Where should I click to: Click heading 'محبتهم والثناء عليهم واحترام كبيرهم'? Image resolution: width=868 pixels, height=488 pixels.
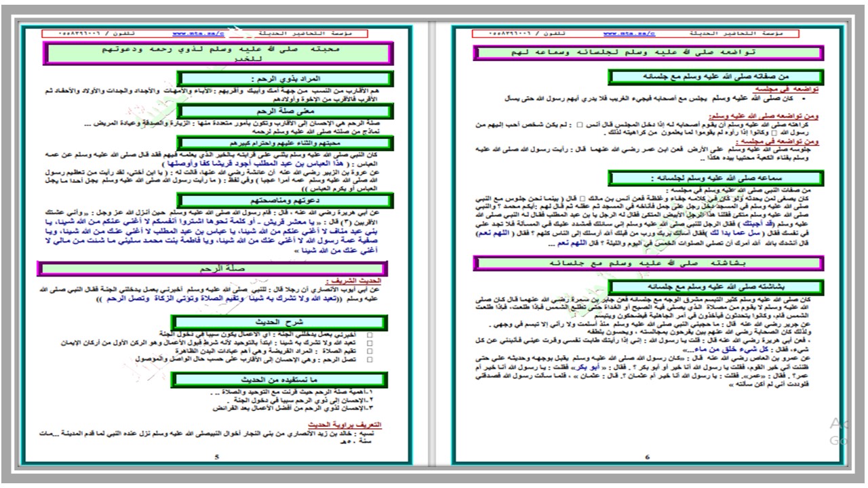click(284, 143)
